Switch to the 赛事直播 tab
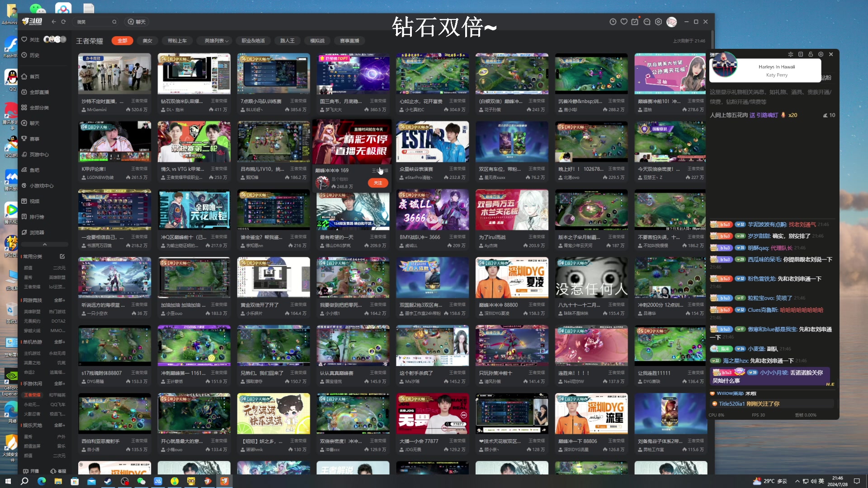Viewport: 868px width, 488px height. 349,40
